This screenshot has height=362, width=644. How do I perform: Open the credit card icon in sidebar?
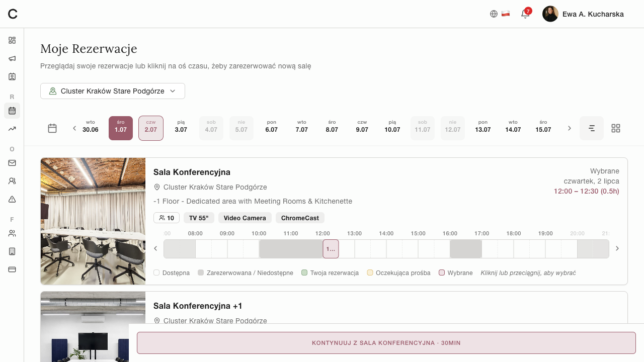[x=12, y=269]
